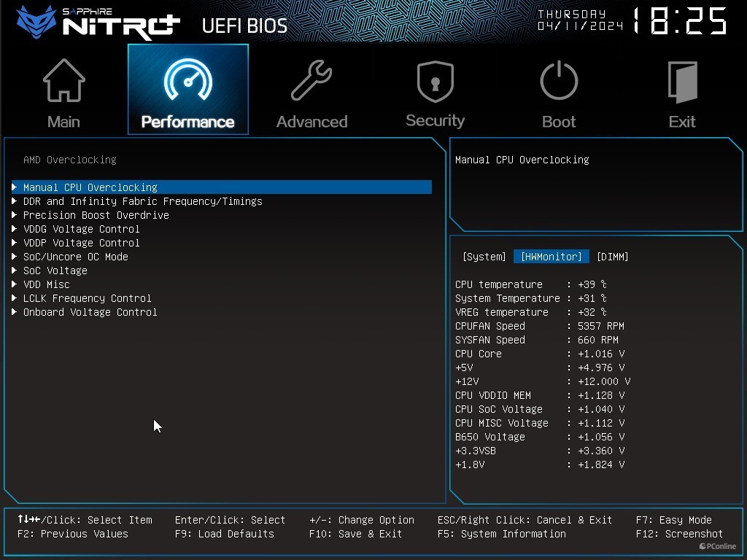Viewport: 747px width, 560px height.
Task: Go to Security shield icon
Action: pyautogui.click(x=435, y=81)
